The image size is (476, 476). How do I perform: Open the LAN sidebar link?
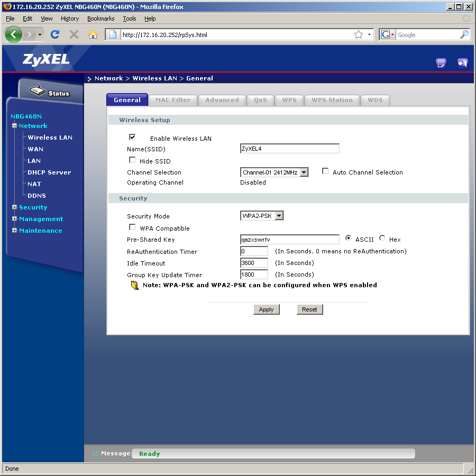click(34, 161)
